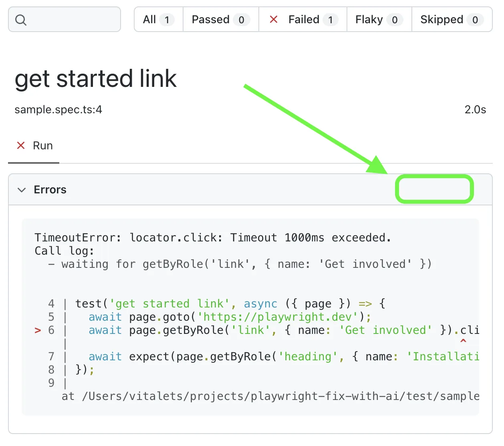504x446 pixels.
Task: Collapse the Errors section chevron
Action: click(x=22, y=190)
